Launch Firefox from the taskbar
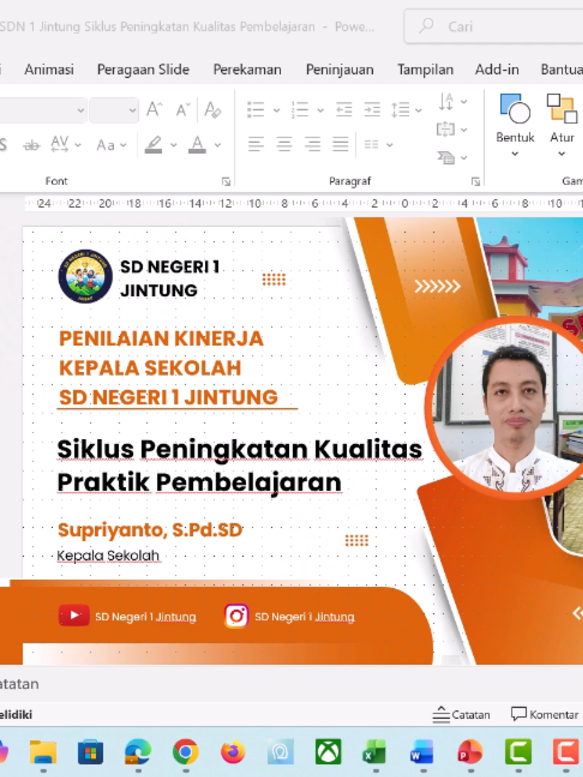583x777 pixels. (x=233, y=752)
